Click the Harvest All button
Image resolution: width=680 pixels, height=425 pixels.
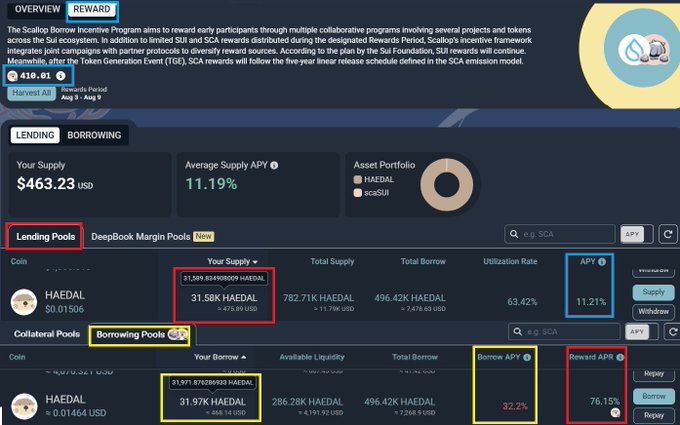point(32,93)
